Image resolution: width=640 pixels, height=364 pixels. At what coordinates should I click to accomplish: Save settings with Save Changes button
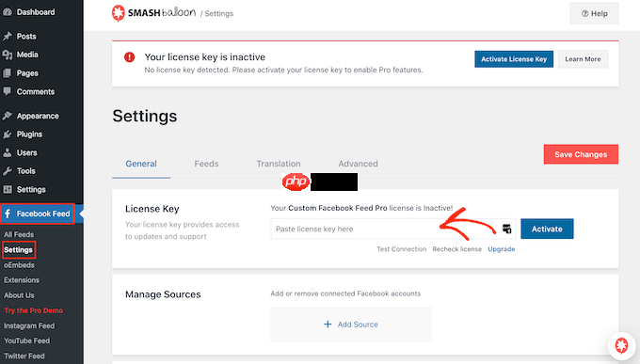[x=581, y=154]
